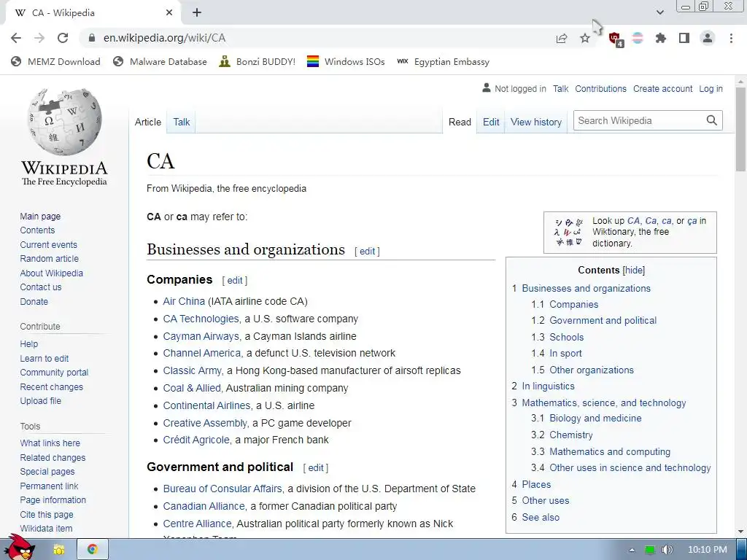Click the Wiktionary logo icon
Screen dimensions: 747x560
568,232
